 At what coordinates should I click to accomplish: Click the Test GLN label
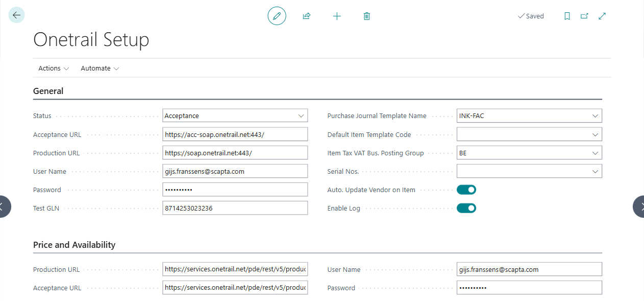point(46,208)
